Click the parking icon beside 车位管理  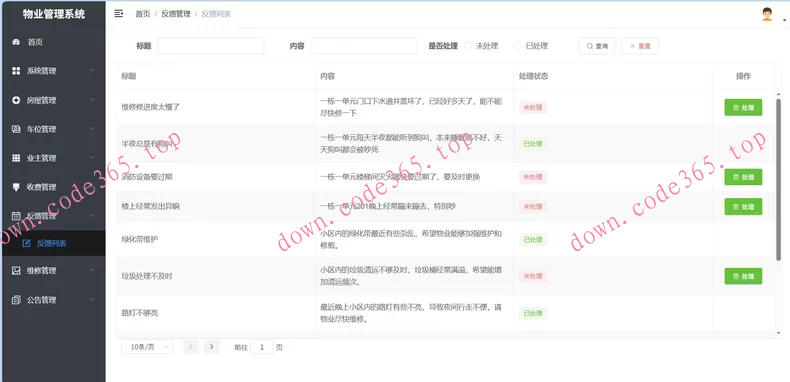click(16, 129)
